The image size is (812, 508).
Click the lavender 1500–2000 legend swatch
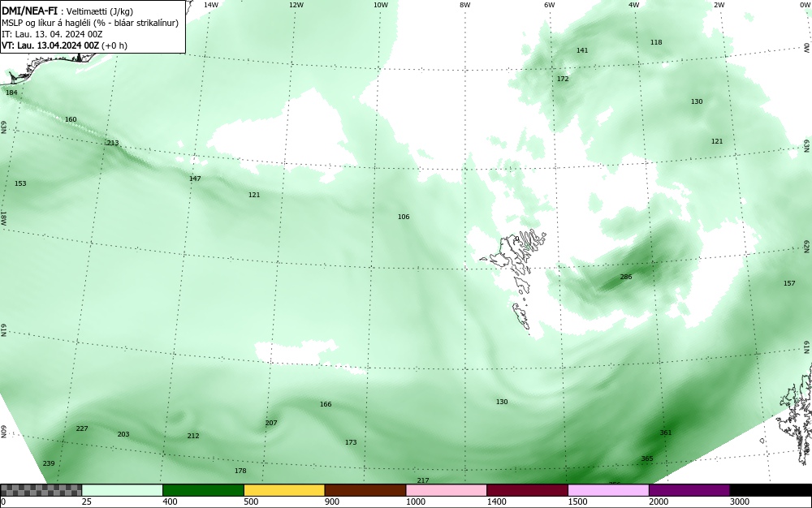click(608, 490)
